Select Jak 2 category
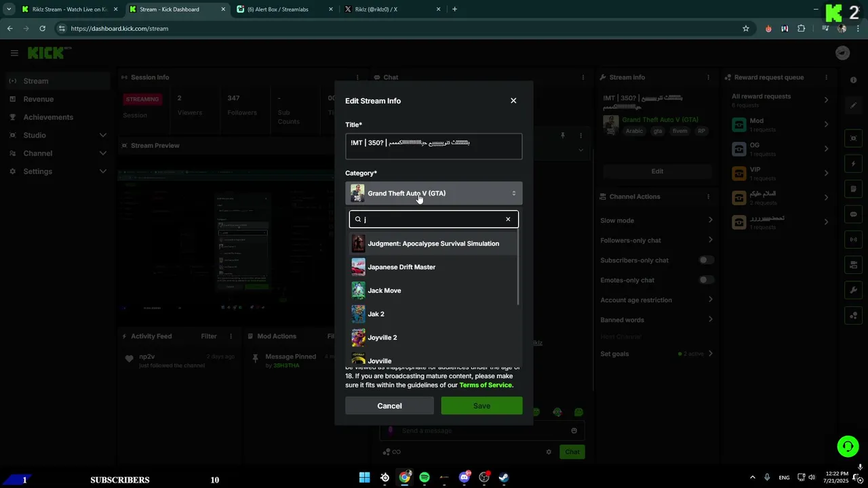 point(433,314)
